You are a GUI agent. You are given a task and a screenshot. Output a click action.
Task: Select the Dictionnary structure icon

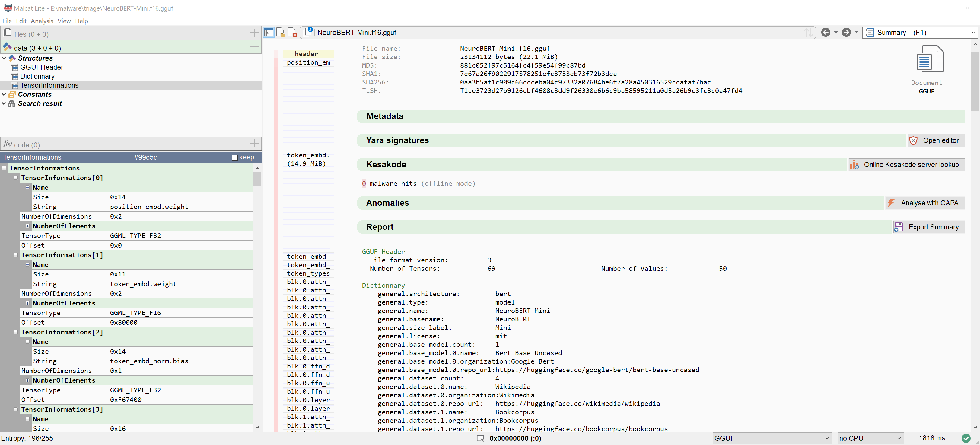(15, 76)
